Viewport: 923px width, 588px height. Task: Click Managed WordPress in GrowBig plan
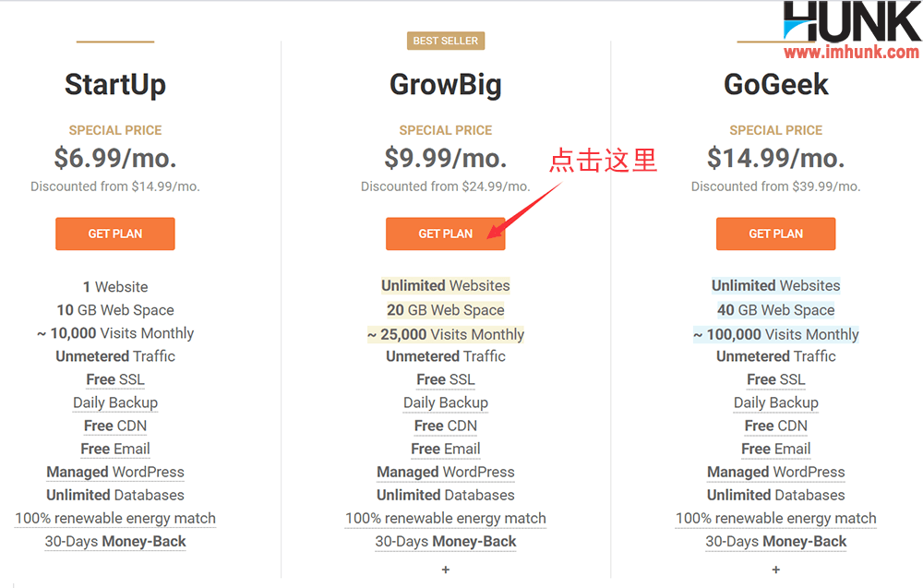tap(446, 472)
